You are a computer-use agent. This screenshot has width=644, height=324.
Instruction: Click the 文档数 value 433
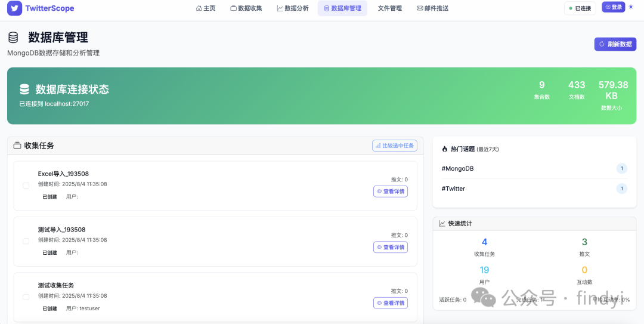577,85
